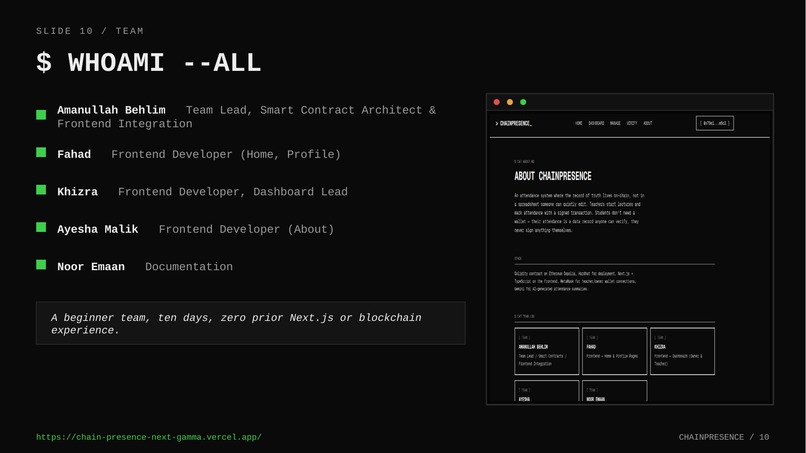Click the CHAINPRESENCE_ logo in the mockup navbar
Screen dimensions: 806x453
click(x=514, y=123)
